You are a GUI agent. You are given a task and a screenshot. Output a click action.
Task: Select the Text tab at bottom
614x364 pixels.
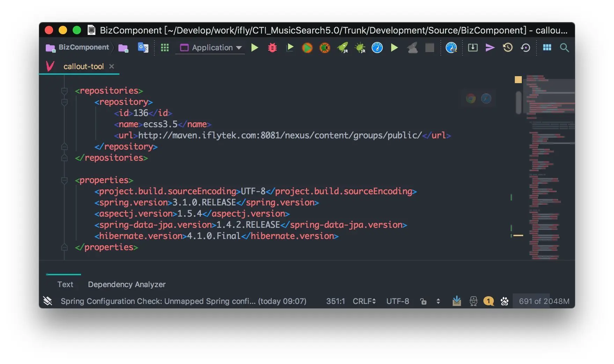[x=65, y=284]
